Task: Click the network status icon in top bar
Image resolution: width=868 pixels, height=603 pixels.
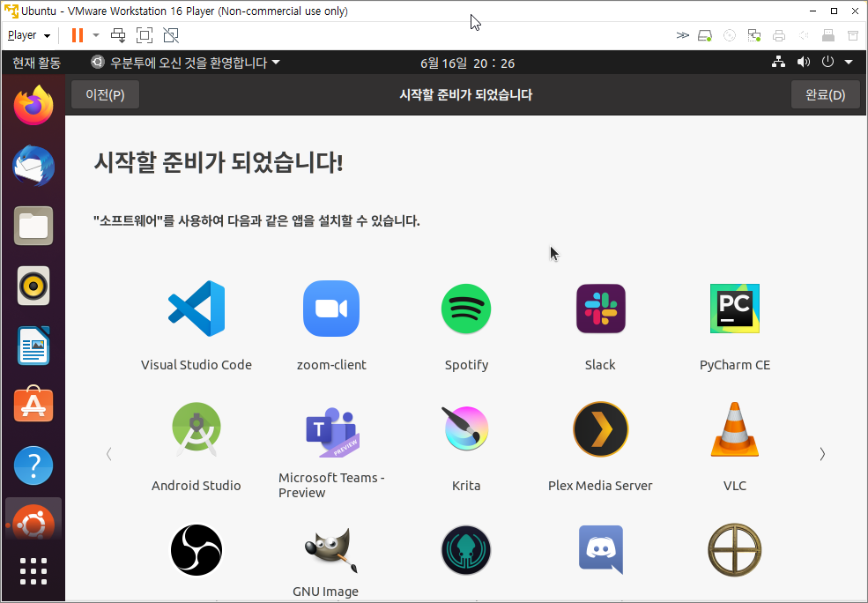Action: click(x=778, y=62)
